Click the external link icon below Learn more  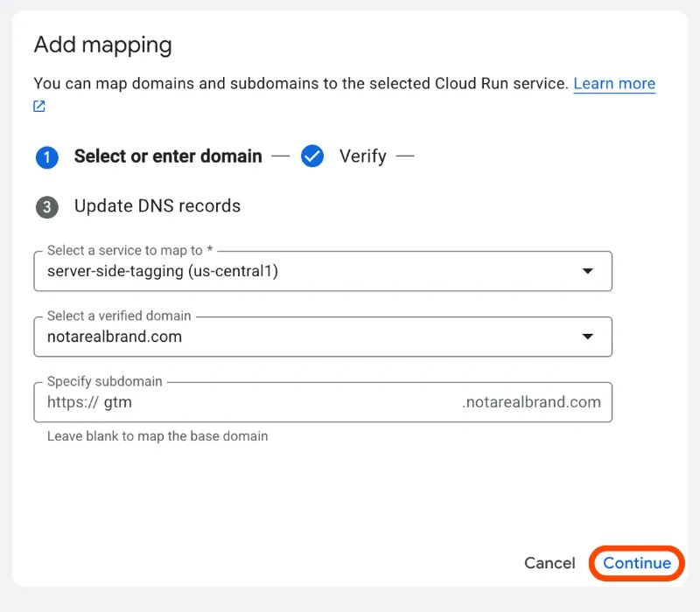coord(38,105)
